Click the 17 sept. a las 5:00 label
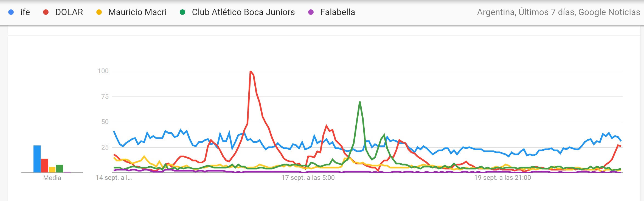Image resolution: width=644 pixels, height=201 pixels. point(308,178)
